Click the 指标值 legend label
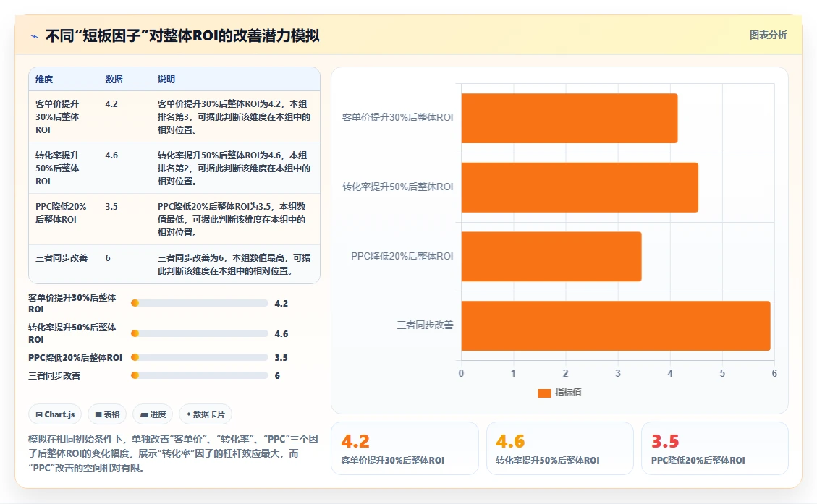Viewport: 817px width, 504px height. point(569,393)
